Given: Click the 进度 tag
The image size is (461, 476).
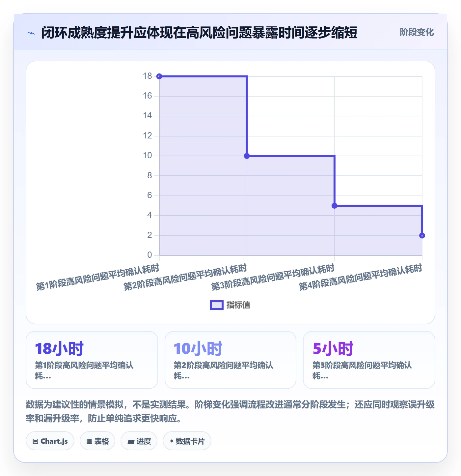Looking at the screenshot, I should pyautogui.click(x=139, y=441).
